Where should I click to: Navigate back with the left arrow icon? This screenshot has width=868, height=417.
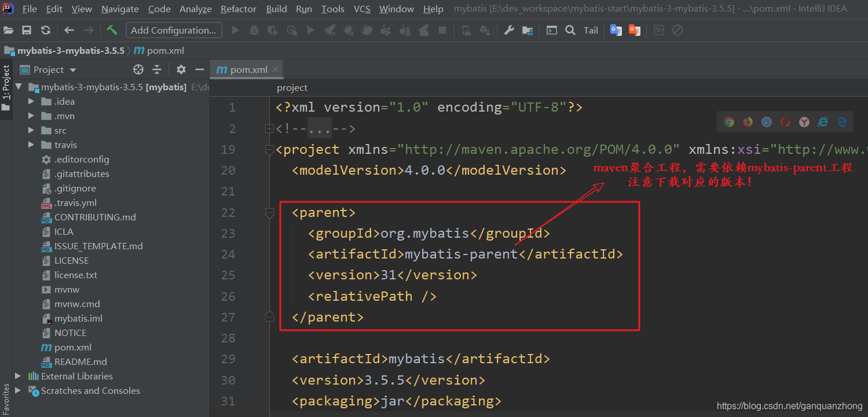pos(69,30)
